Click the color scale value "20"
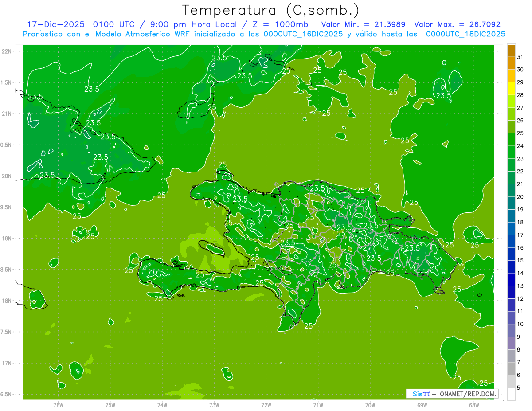Viewport: 532px width, 411px height. pyautogui.click(x=520, y=197)
